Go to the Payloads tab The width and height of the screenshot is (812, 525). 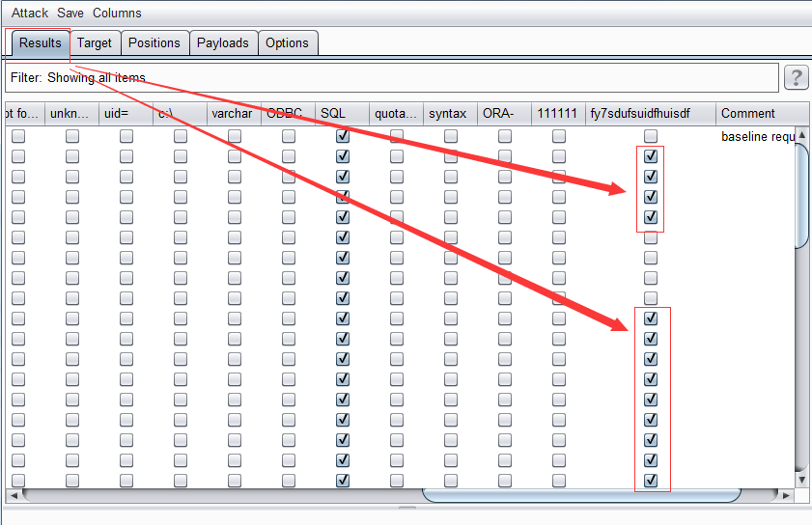[223, 43]
